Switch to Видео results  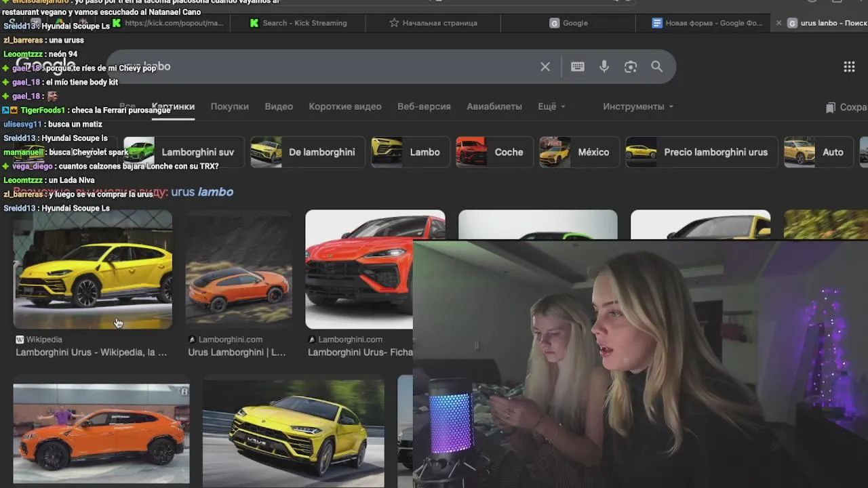pyautogui.click(x=279, y=106)
